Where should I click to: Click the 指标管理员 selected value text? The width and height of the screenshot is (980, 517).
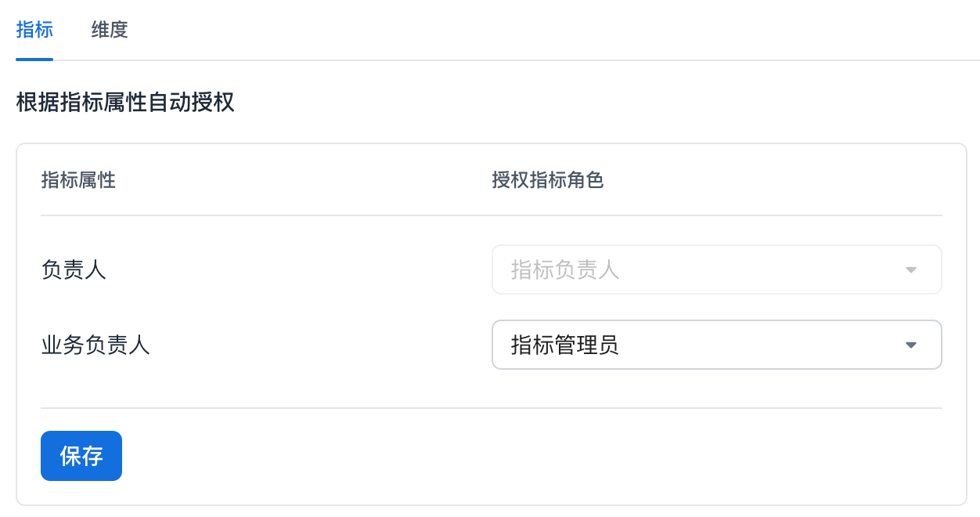(x=565, y=345)
